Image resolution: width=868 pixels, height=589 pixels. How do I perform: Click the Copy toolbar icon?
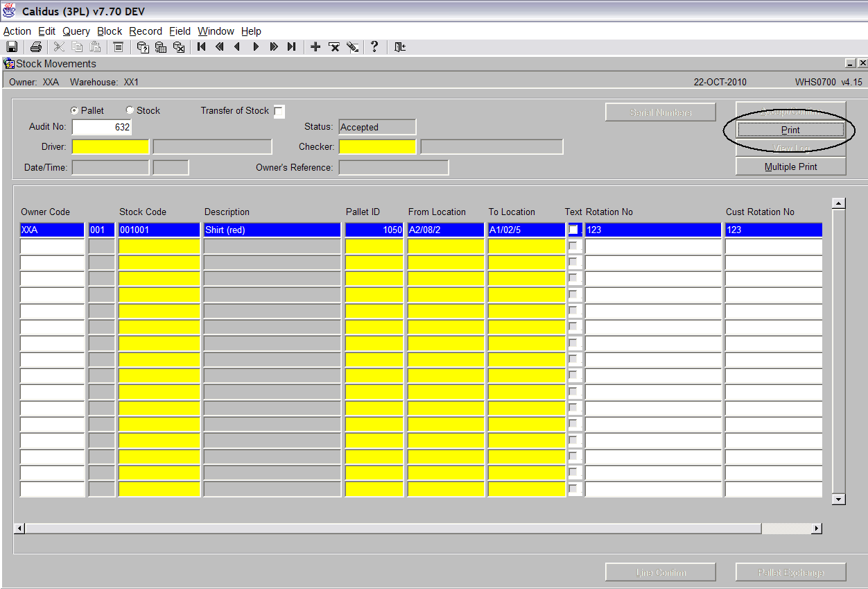[77, 47]
